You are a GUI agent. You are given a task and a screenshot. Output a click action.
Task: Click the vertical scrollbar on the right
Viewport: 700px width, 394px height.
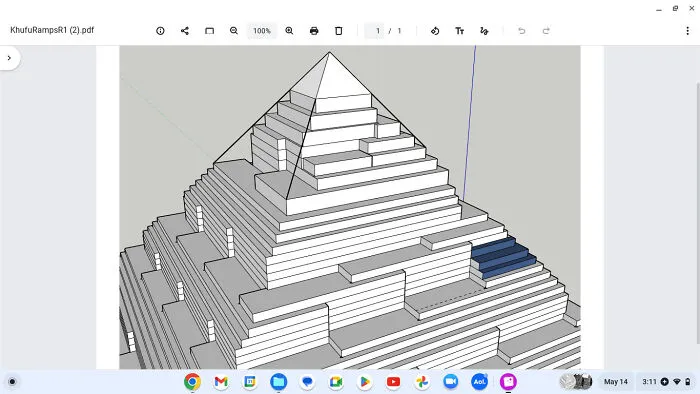click(698, 213)
